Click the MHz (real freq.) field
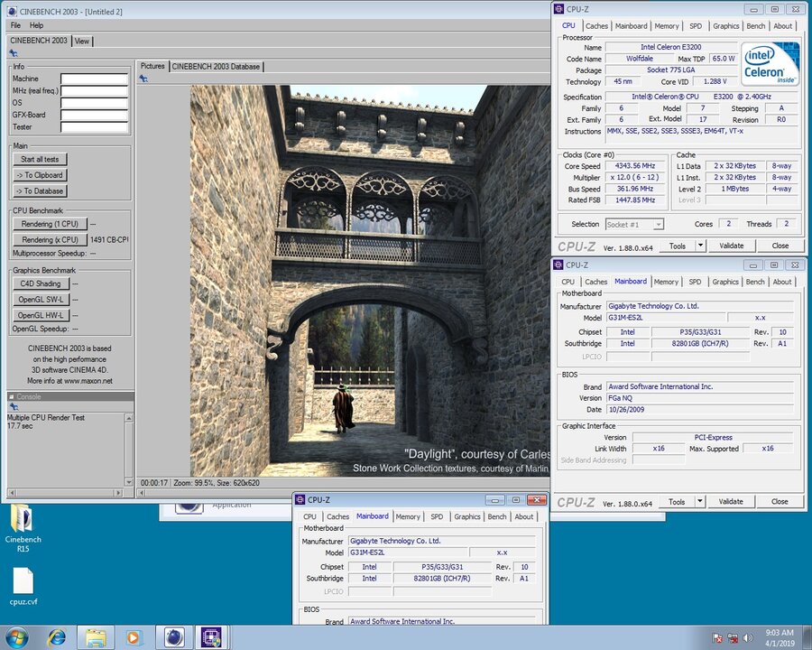The image size is (812, 650). (94, 90)
